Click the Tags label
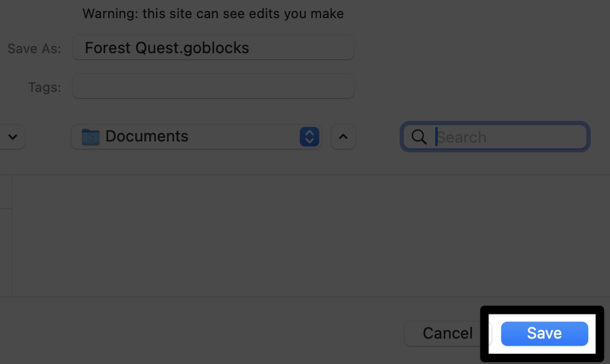 pyautogui.click(x=44, y=87)
